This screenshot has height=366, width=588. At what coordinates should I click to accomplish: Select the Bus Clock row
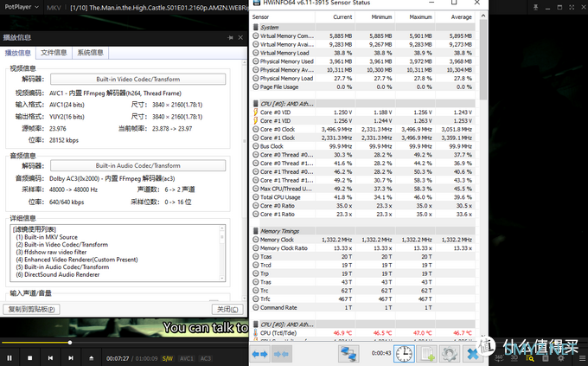[363, 146]
